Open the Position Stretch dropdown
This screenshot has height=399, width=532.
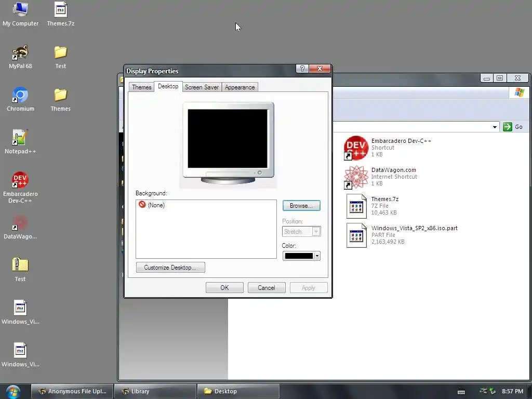pos(301,232)
